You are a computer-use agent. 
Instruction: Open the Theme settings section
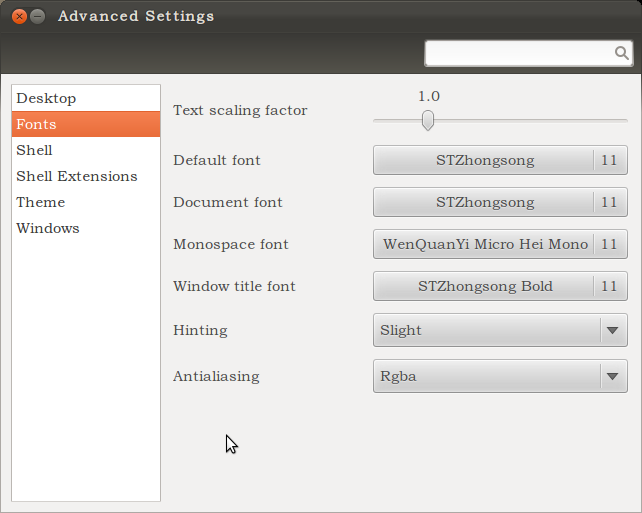pos(86,202)
